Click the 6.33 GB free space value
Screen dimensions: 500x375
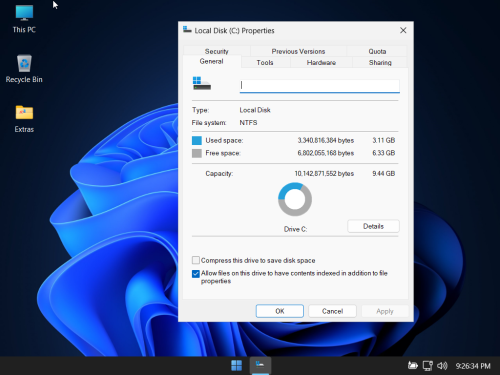pyautogui.click(x=384, y=153)
